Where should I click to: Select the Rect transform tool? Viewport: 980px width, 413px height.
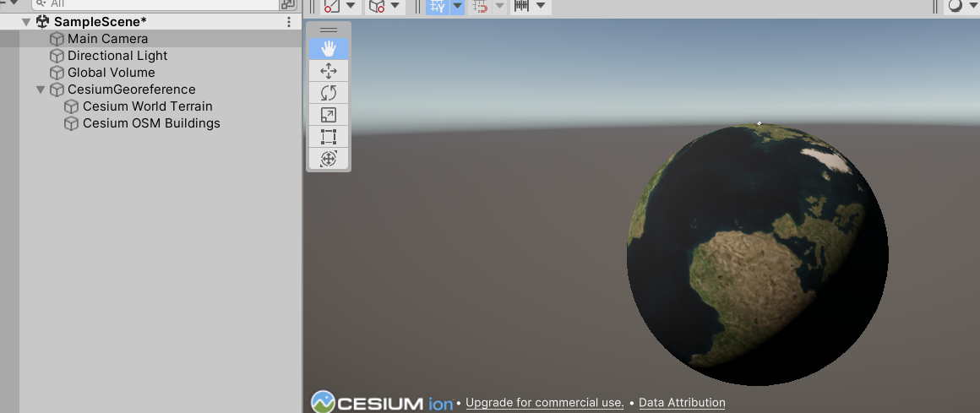click(x=328, y=137)
